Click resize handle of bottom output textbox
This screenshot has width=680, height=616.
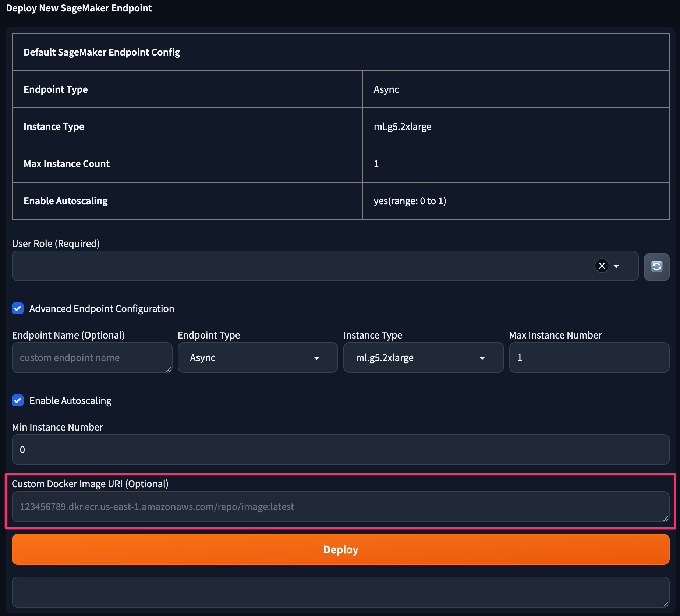tap(666, 604)
